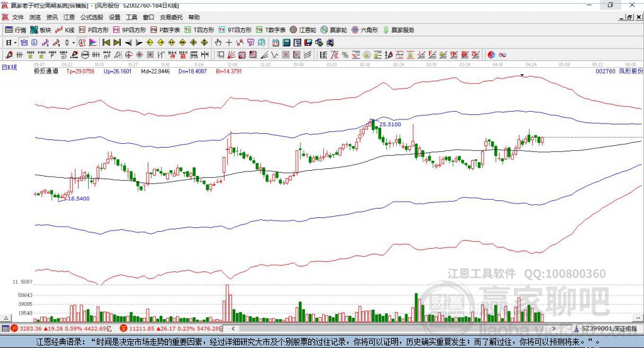Open the T数字表 tool
Image resolution: width=644 pixels, height=348 pixels.
point(270,30)
